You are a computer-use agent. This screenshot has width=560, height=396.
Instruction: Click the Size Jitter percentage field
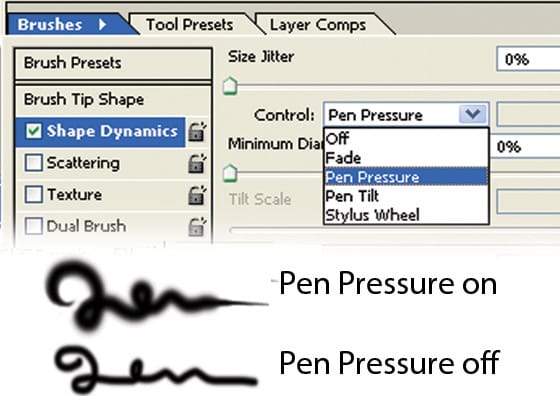click(x=528, y=59)
